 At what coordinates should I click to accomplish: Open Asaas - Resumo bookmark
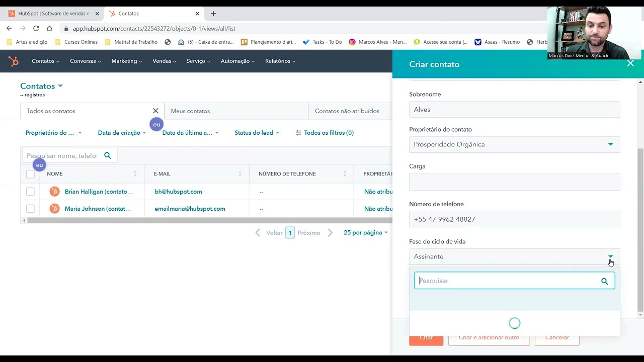pyautogui.click(x=497, y=42)
